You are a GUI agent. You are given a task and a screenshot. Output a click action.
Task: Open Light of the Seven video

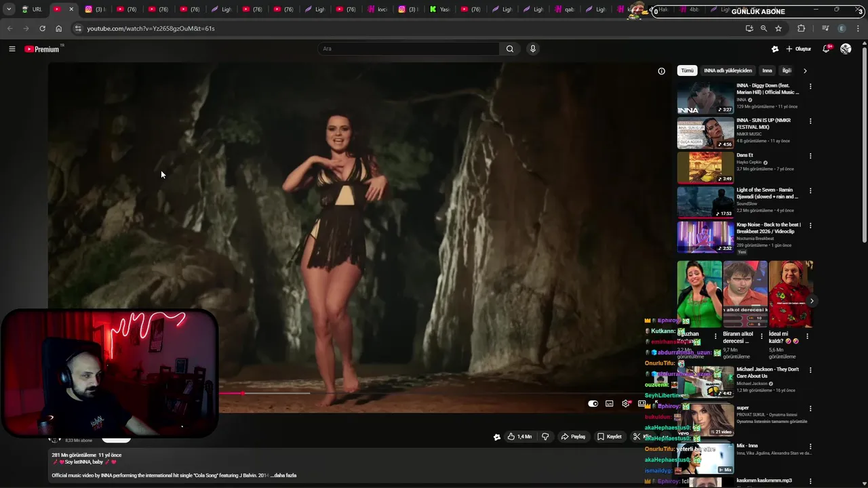click(705, 202)
